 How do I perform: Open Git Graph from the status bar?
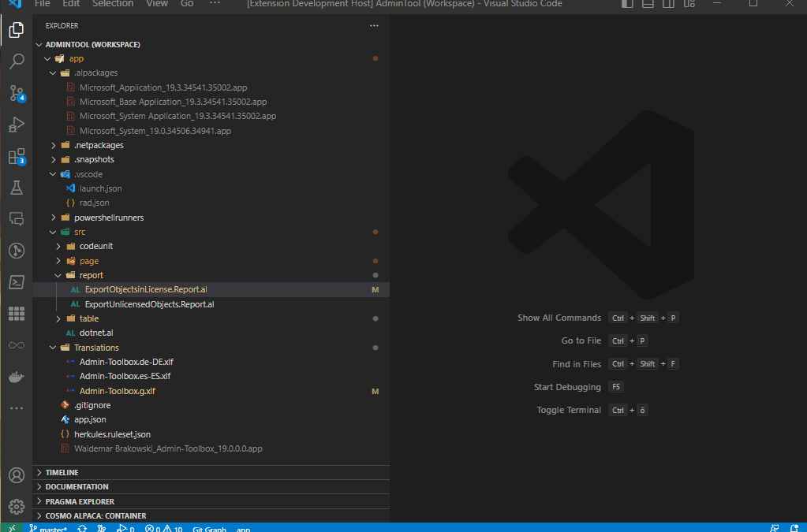pyautogui.click(x=209, y=528)
